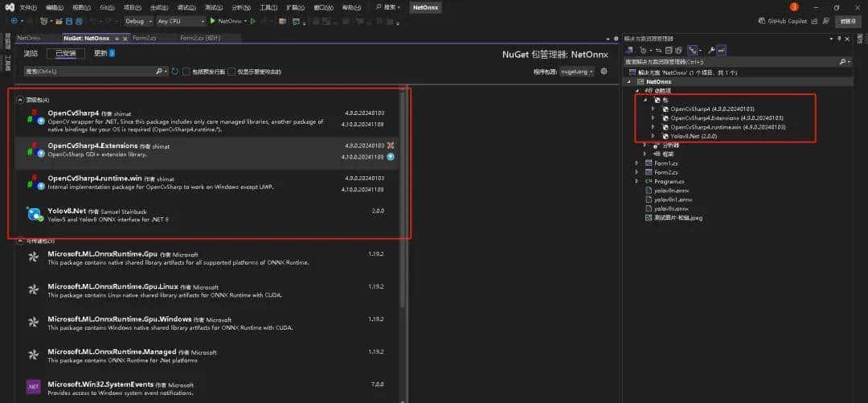Image resolution: width=868 pixels, height=403 pixels.
Task: Open the Git menu
Action: 106,8
